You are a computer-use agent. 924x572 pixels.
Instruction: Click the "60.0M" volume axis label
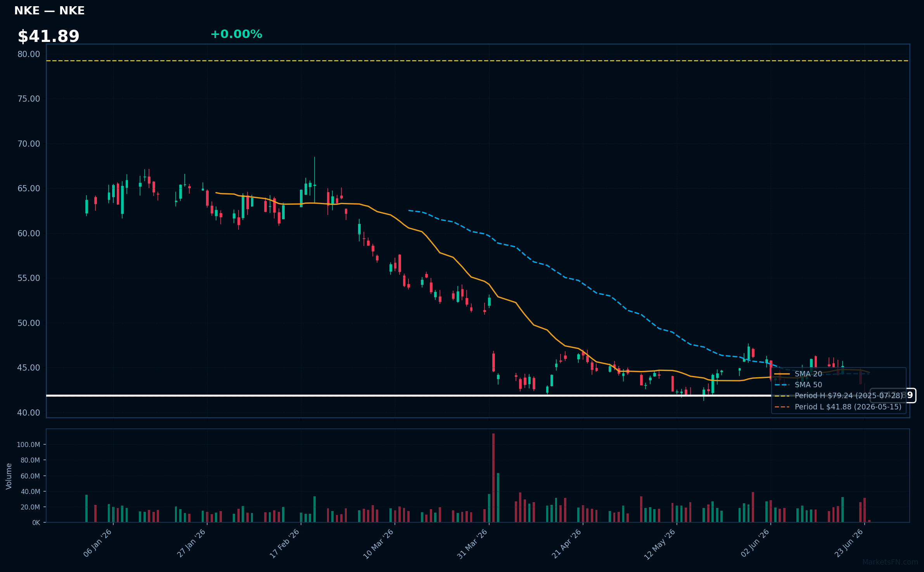pos(30,476)
